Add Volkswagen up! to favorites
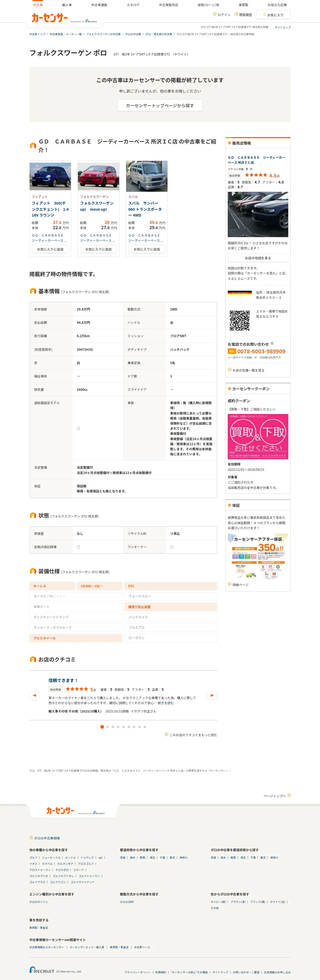Screen dimensions: 320x980 pyautogui.click(x=99, y=249)
